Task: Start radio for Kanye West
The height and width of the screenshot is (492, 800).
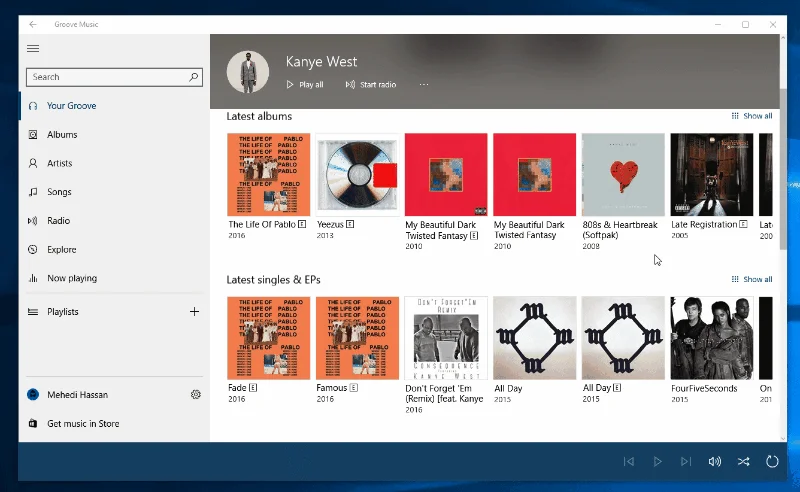Action: (x=371, y=85)
